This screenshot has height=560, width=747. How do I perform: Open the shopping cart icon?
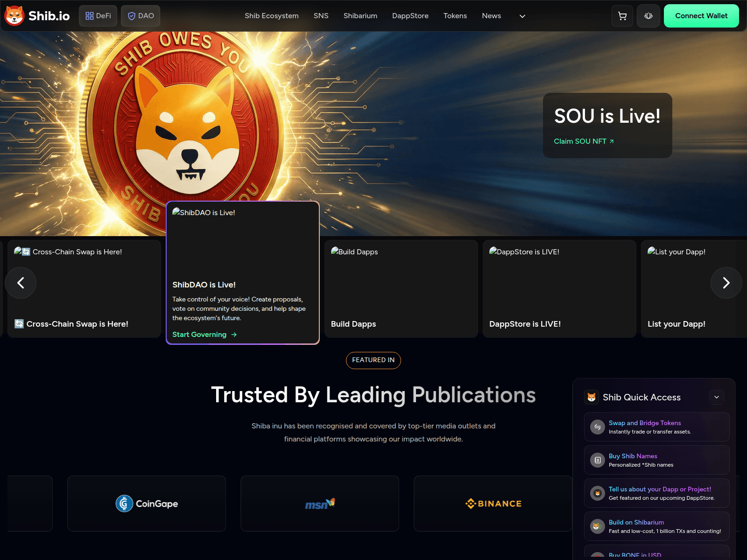(622, 15)
